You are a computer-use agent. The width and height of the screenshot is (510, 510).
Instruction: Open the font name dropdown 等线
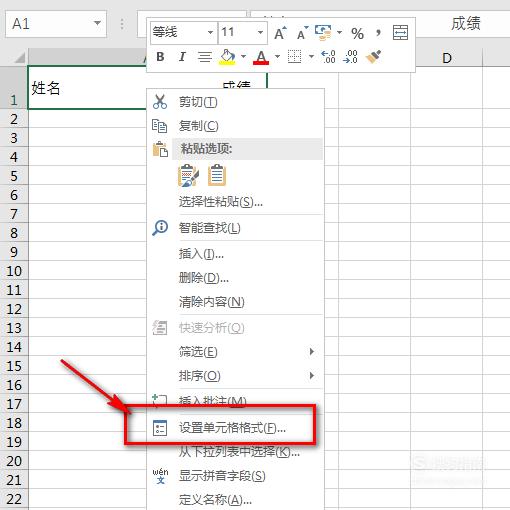pyautogui.click(x=210, y=33)
